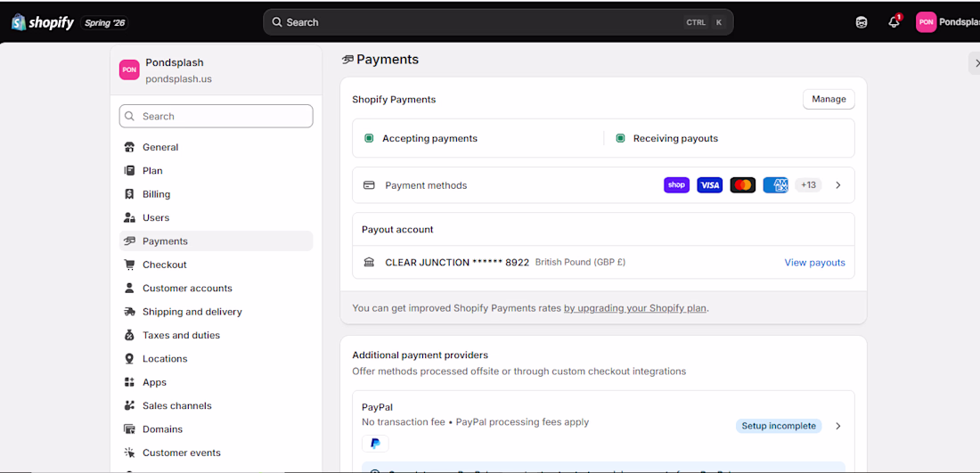The image size is (980, 473).
Task: Click the Sidekick assistant icon beside the bell
Action: (862, 22)
